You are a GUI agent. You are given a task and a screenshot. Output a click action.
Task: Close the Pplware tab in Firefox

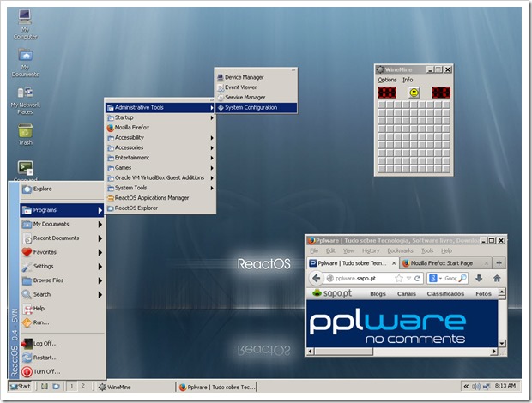(x=394, y=263)
